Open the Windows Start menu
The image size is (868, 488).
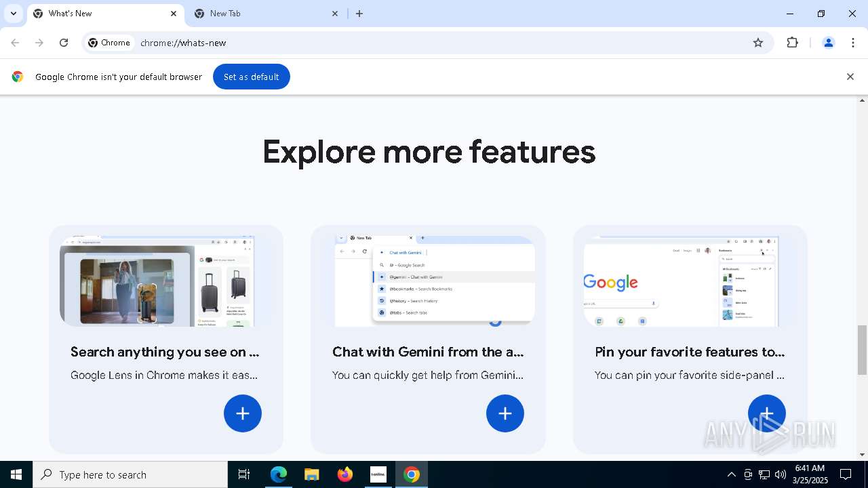click(x=16, y=474)
